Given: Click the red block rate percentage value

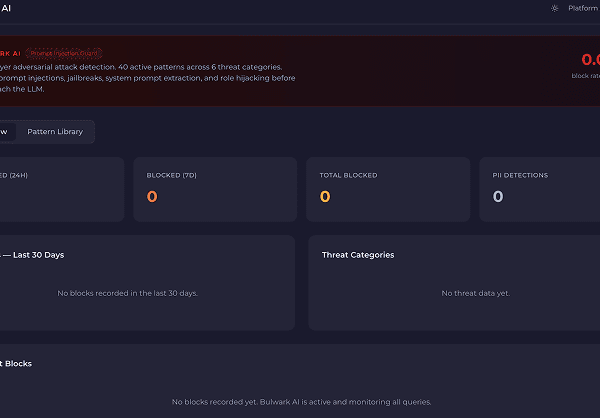Looking at the screenshot, I should tap(590, 60).
